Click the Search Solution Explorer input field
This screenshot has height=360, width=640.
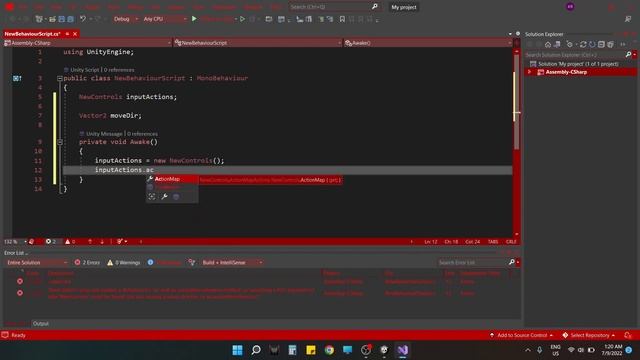click(x=575, y=54)
